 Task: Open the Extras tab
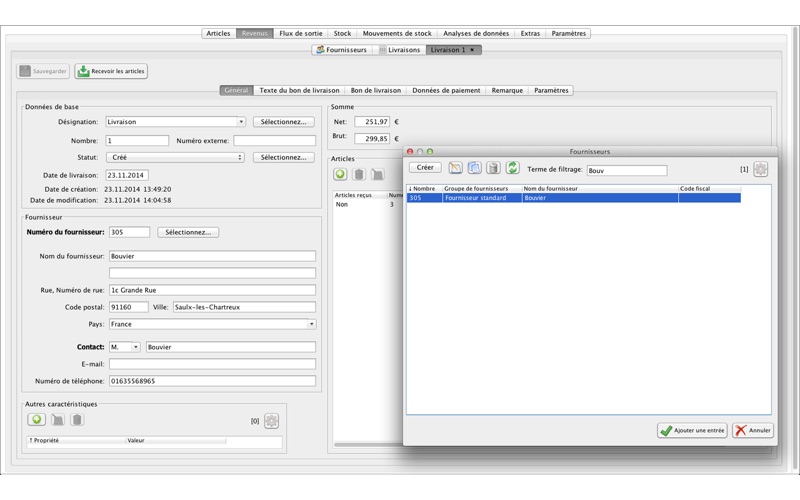pos(530,34)
